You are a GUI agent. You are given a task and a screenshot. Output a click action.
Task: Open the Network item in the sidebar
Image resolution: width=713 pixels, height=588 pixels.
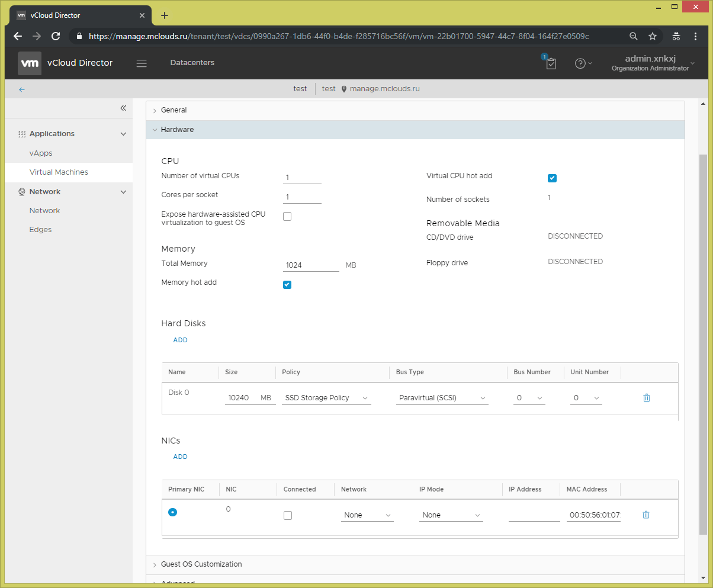click(44, 211)
